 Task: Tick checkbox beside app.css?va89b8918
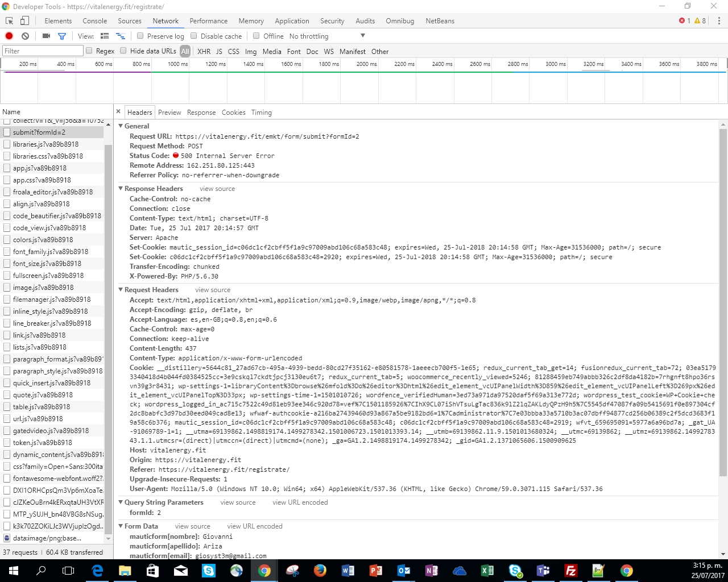(7, 180)
